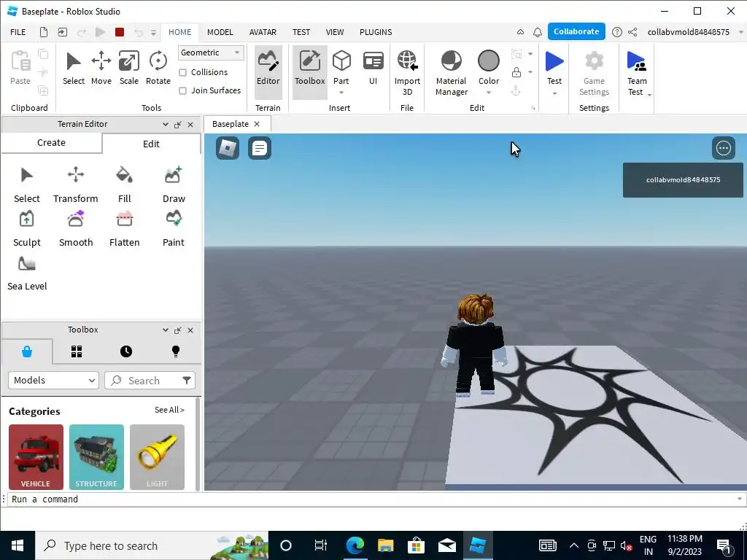Click the Select tool in ribbon
This screenshot has width=747, height=560.
[74, 68]
